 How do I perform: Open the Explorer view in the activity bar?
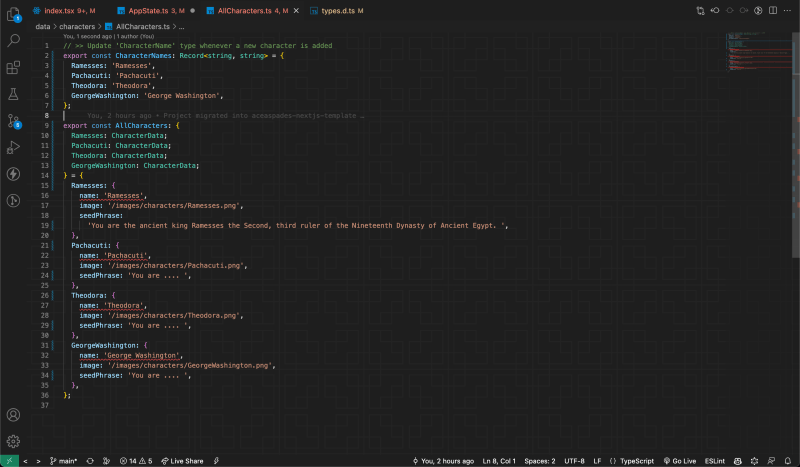click(14, 14)
